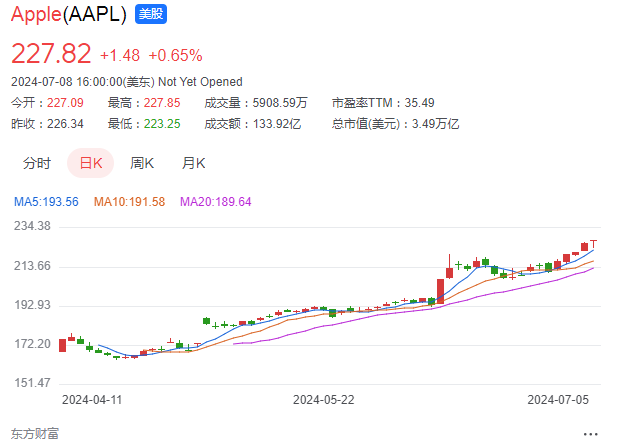This screenshot has height=448, width=617.
Task: Click the 总市值 value 3.49万亿
Action: tap(435, 124)
